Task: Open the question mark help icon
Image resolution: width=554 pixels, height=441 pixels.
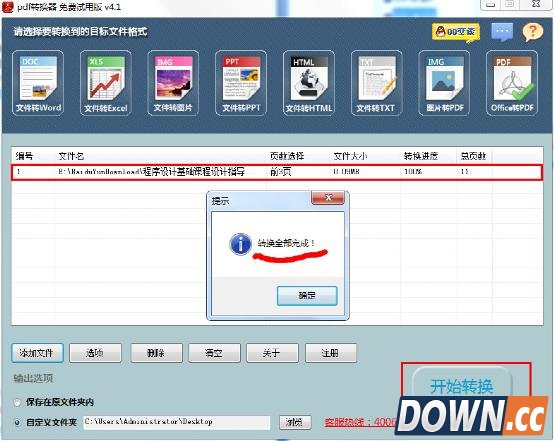Action: click(532, 32)
